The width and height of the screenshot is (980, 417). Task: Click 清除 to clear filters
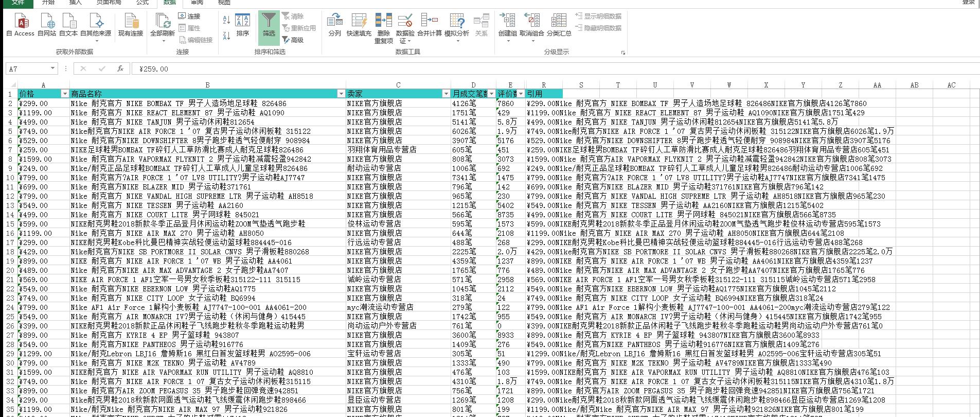(293, 16)
